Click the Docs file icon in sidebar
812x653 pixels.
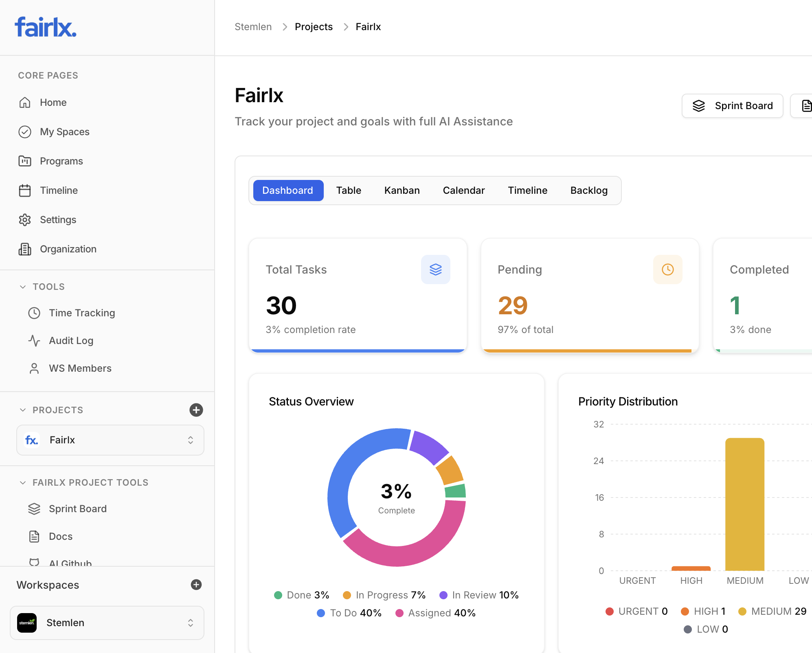point(34,537)
